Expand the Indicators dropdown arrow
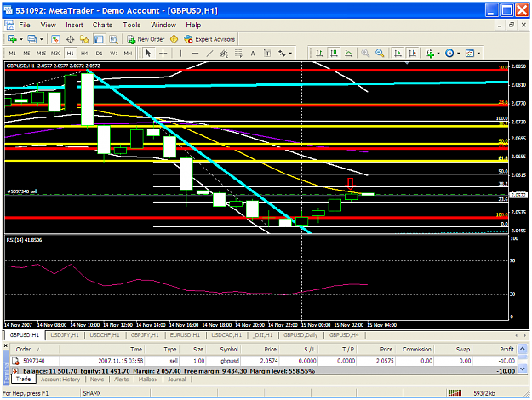Image resolution: width=532 pixels, height=400 pixels. coord(438,54)
